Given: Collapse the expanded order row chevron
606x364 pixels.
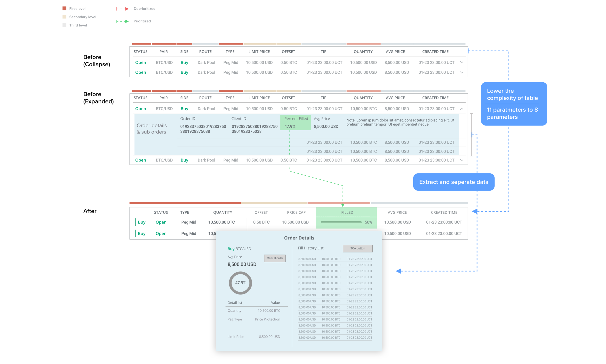Looking at the screenshot, I should (x=462, y=109).
